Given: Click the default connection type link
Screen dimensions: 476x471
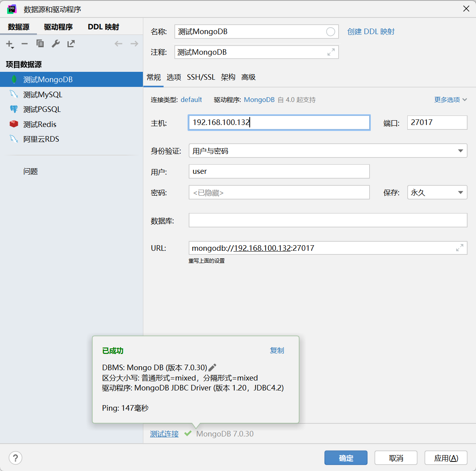Looking at the screenshot, I should click(191, 100).
